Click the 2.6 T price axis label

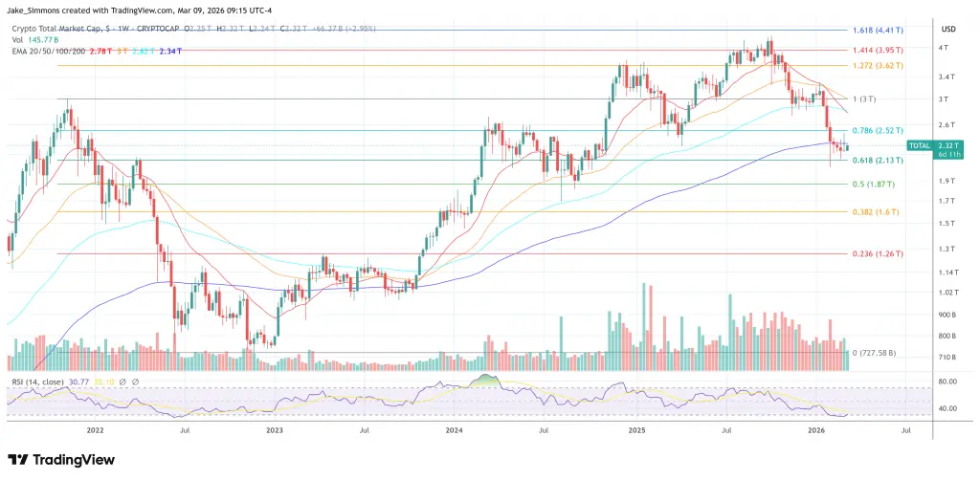947,125
